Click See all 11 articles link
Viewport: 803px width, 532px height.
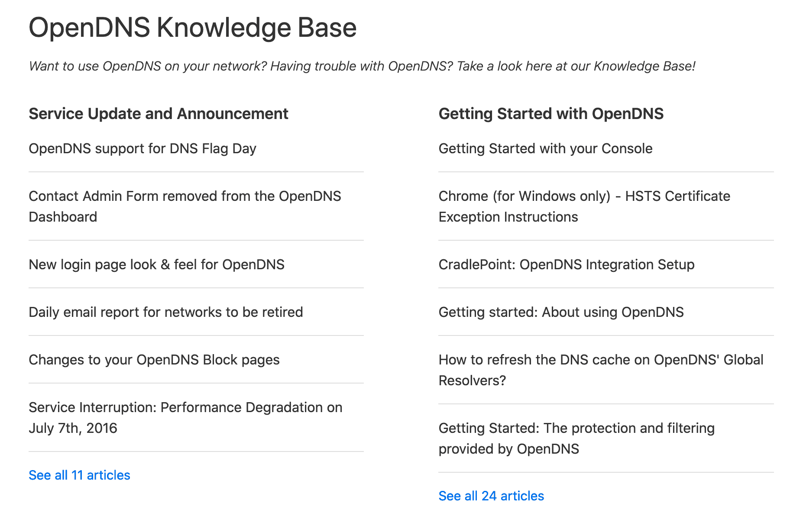click(79, 475)
